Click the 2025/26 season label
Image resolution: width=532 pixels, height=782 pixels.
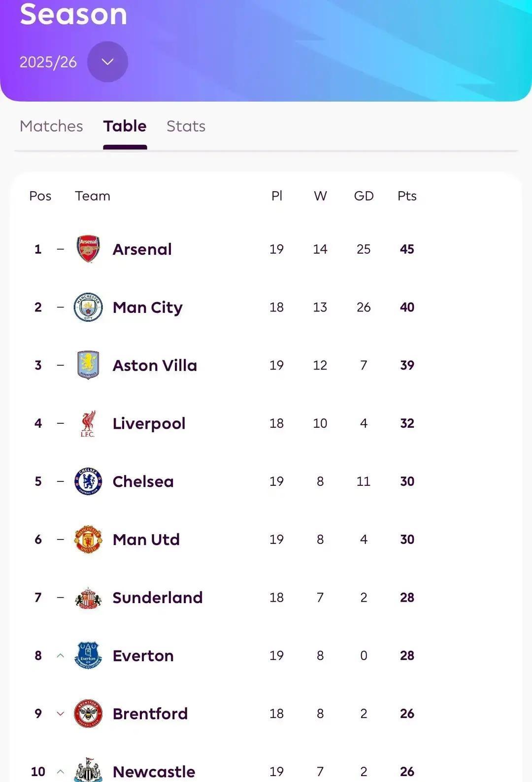coord(48,62)
